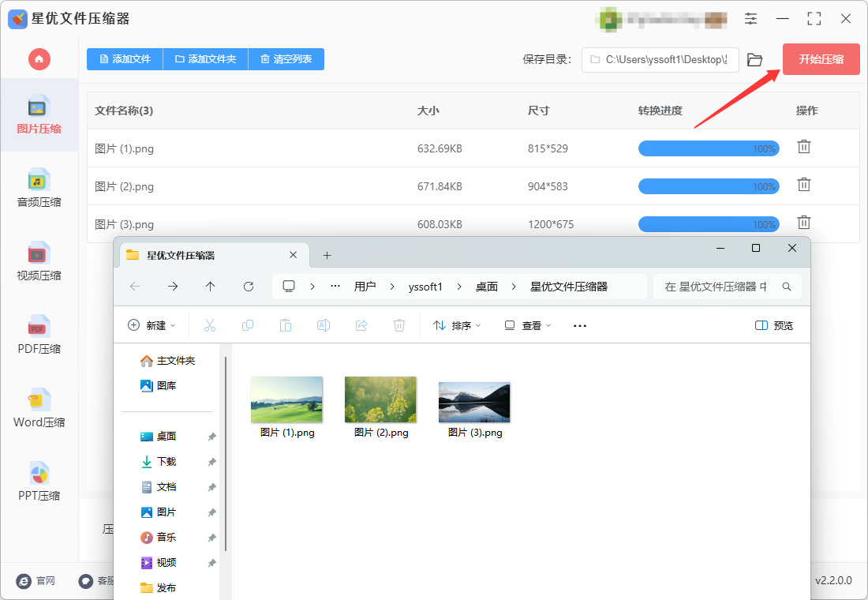Delete 图片 (2).png from the list
Image resolution: width=868 pixels, height=600 pixels.
pyautogui.click(x=804, y=185)
